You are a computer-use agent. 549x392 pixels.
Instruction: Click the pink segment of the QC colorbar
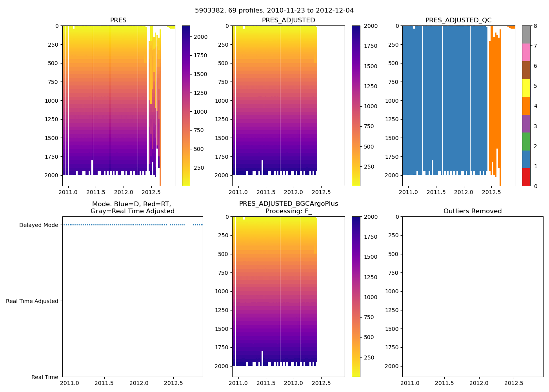tap(526, 52)
